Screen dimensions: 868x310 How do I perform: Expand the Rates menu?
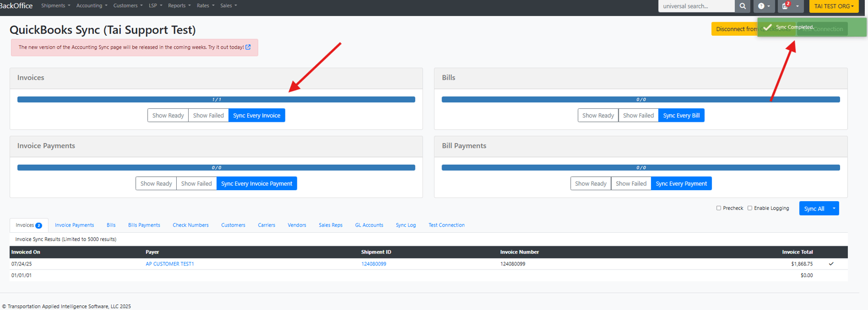pos(206,6)
